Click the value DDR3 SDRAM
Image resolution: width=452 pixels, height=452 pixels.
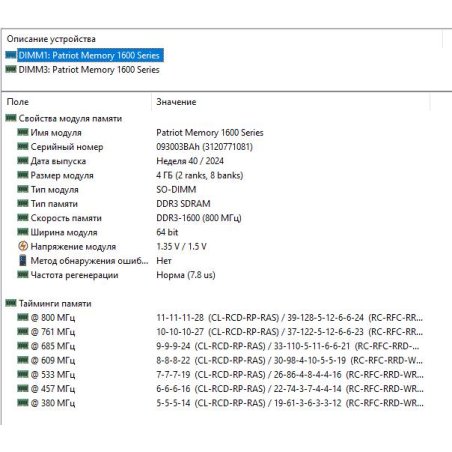point(183,204)
